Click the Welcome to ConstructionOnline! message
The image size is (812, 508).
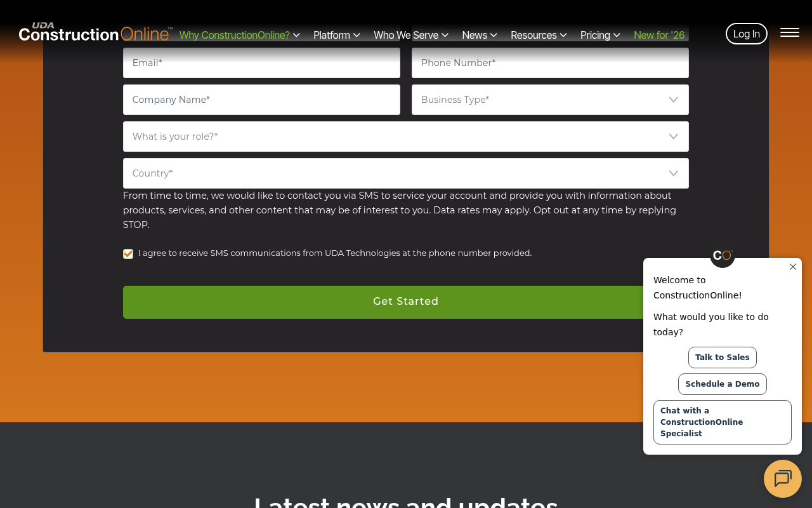point(697,288)
